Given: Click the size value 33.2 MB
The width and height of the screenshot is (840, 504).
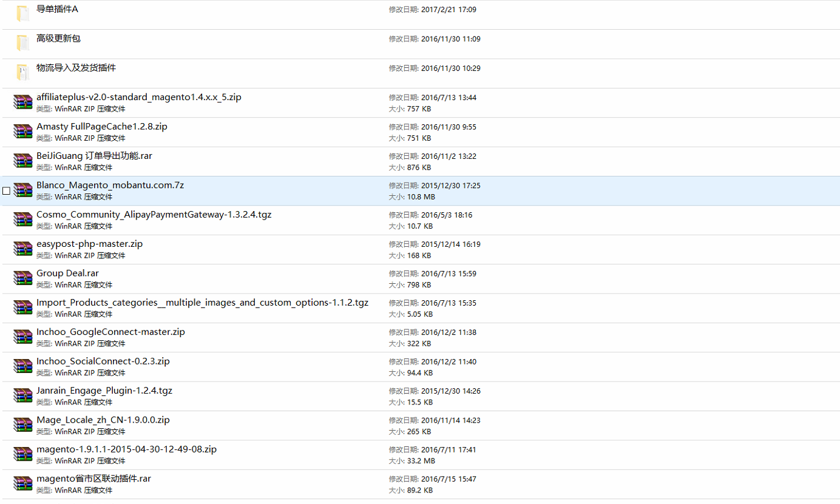Looking at the screenshot, I should coord(421,461).
